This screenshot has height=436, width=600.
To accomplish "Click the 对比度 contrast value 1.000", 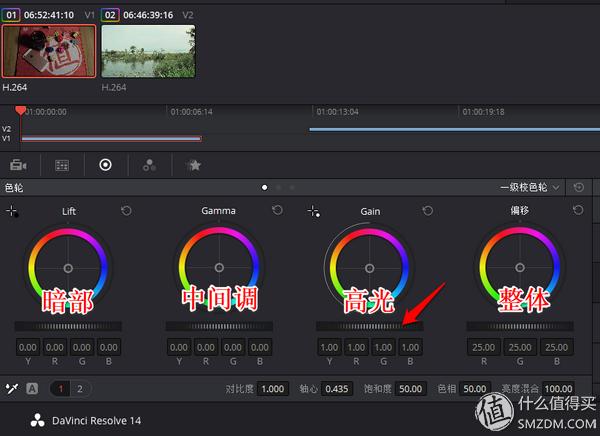I will tap(272, 389).
